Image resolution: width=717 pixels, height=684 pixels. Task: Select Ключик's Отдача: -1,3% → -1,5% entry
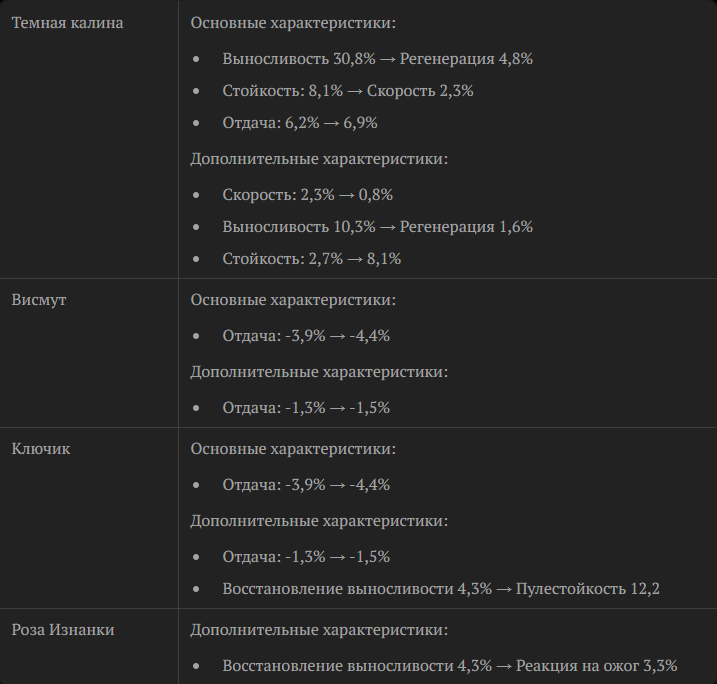pos(306,556)
